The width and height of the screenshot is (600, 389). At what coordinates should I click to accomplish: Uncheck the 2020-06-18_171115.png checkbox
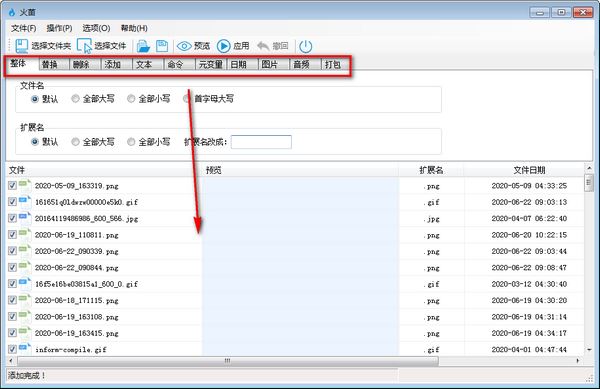coord(12,300)
